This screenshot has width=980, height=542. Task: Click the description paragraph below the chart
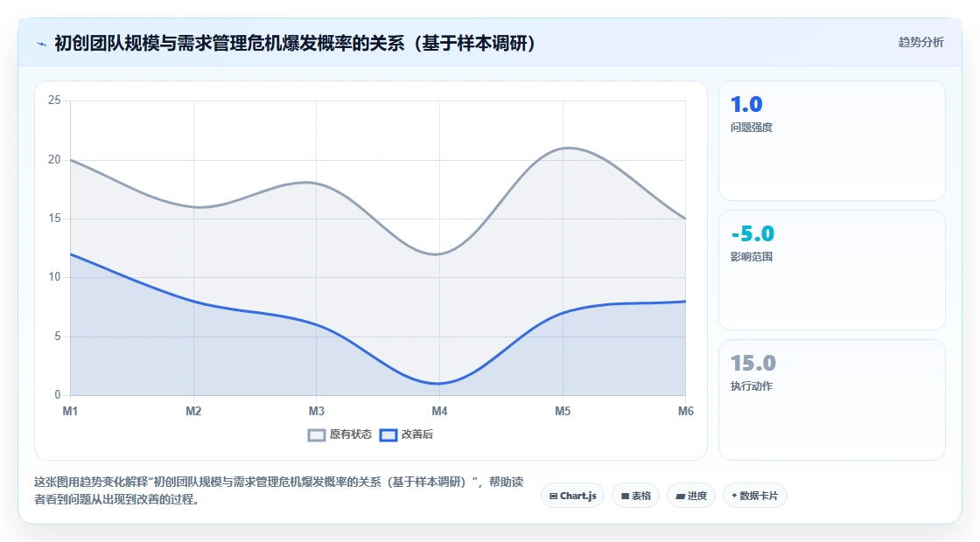pos(279,490)
